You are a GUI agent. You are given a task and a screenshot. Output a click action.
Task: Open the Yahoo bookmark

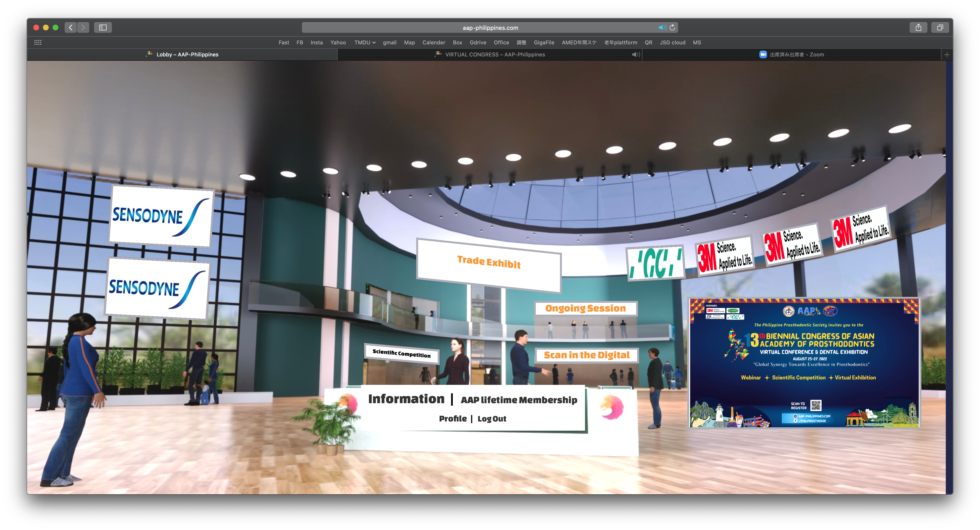click(x=338, y=43)
